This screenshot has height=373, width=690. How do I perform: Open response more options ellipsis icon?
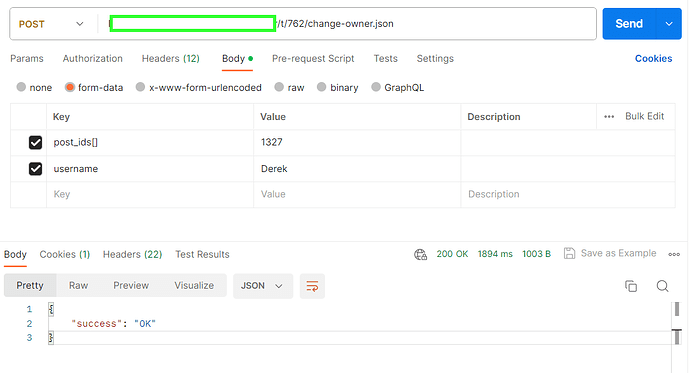[674, 254]
